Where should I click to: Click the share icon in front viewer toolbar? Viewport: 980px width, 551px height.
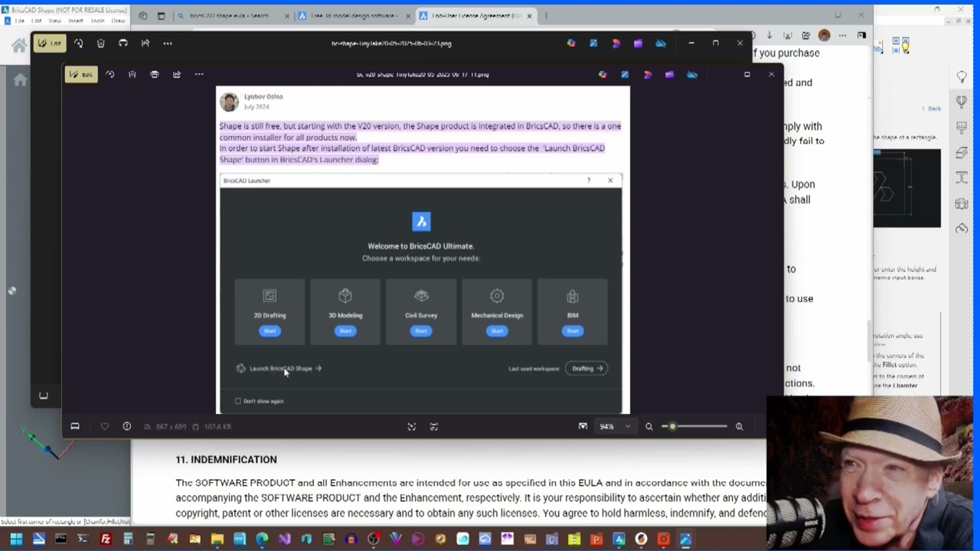(x=176, y=74)
